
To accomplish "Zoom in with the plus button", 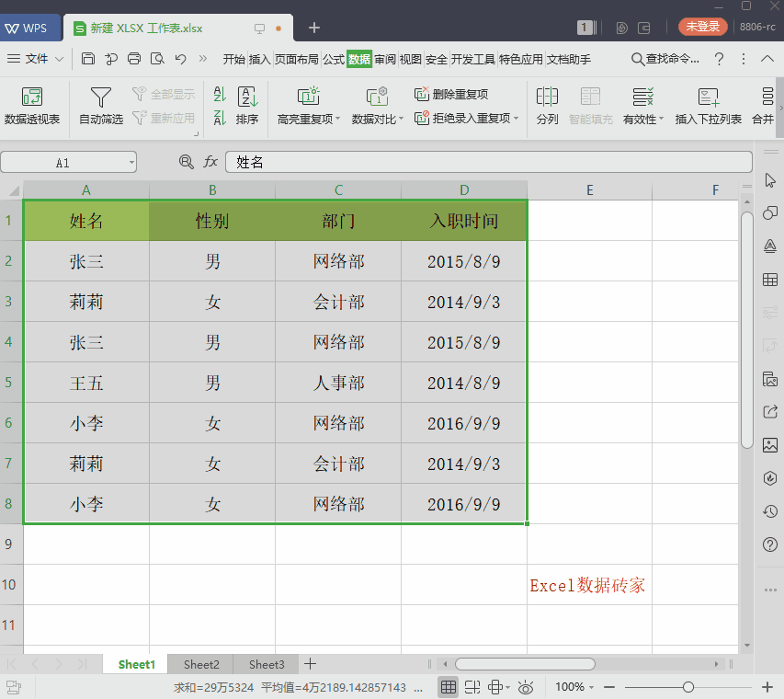I will pyautogui.click(x=767, y=687).
